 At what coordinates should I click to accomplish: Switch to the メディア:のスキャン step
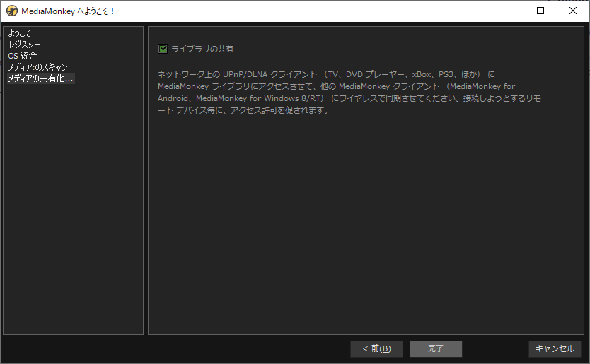click(37, 67)
